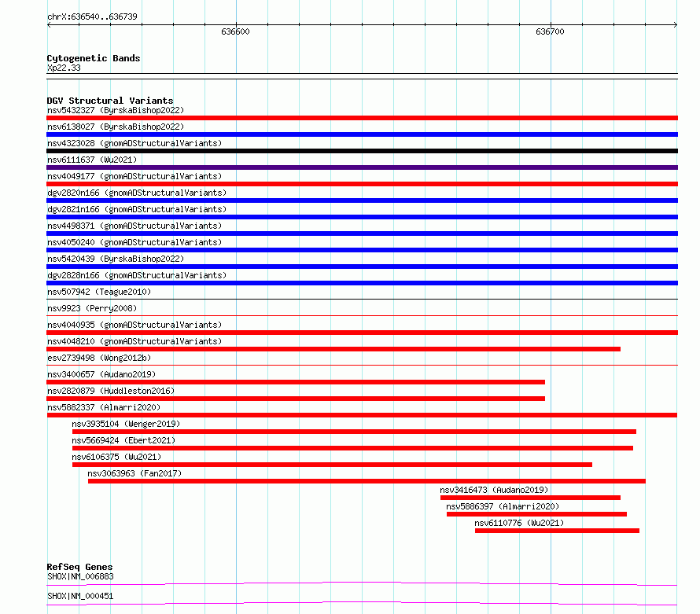Click the nsv6111637 (Wu2021) label
Viewport: 700px width, 614px height.
coord(92,160)
